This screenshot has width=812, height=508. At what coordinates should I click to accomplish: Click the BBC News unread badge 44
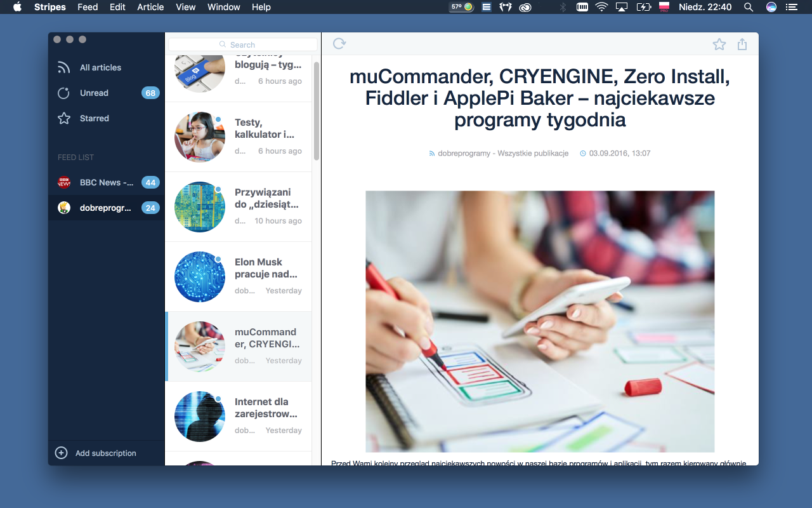[x=150, y=182]
